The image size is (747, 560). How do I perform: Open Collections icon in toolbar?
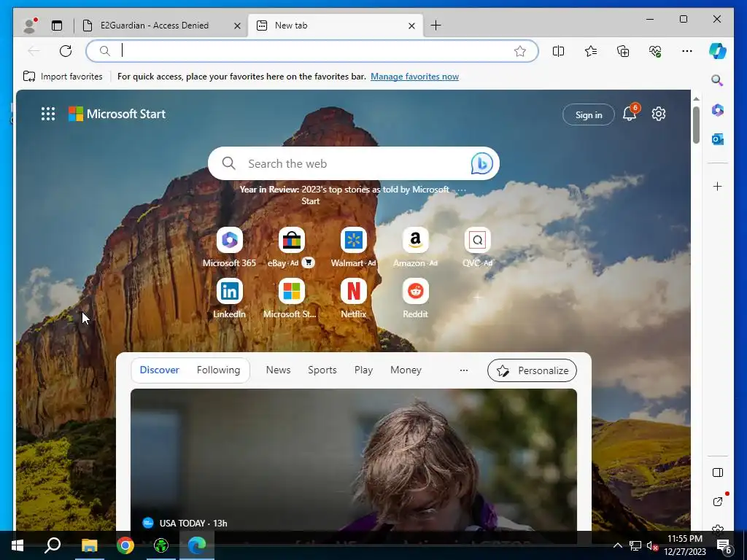(623, 51)
